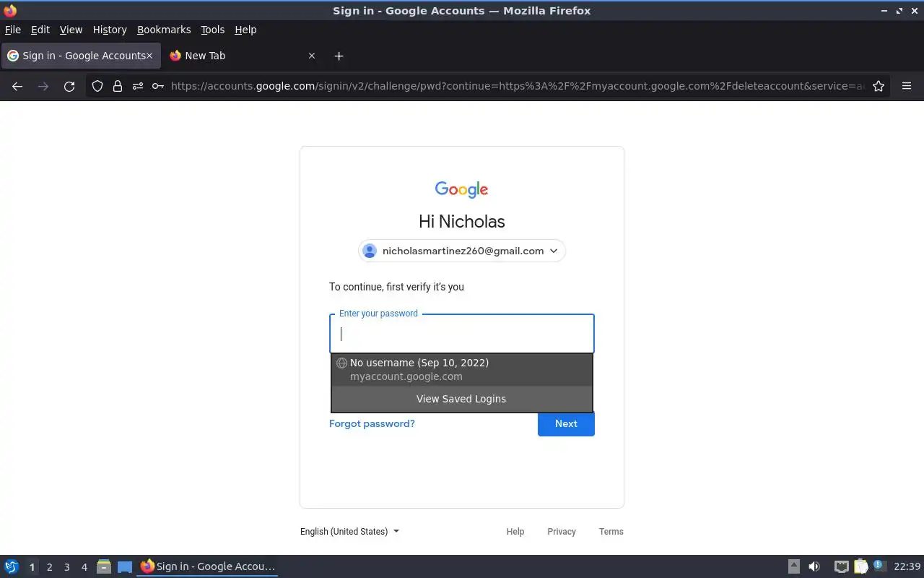This screenshot has width=924, height=578.
Task: Click the account avatar icon next to the email
Action: click(x=370, y=251)
